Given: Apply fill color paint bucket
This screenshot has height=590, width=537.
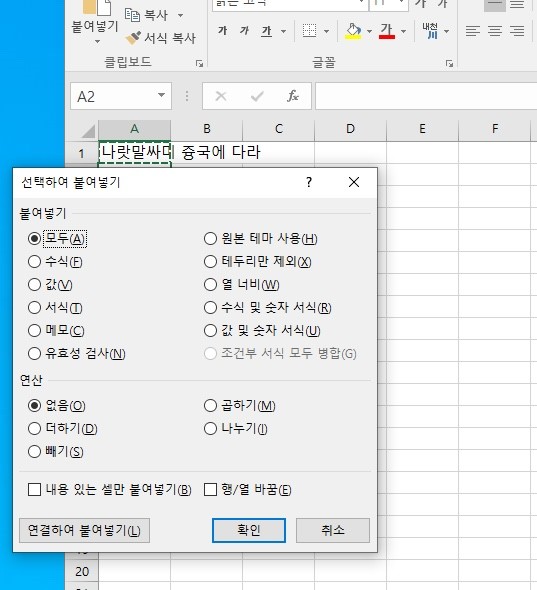Looking at the screenshot, I should [x=353, y=31].
